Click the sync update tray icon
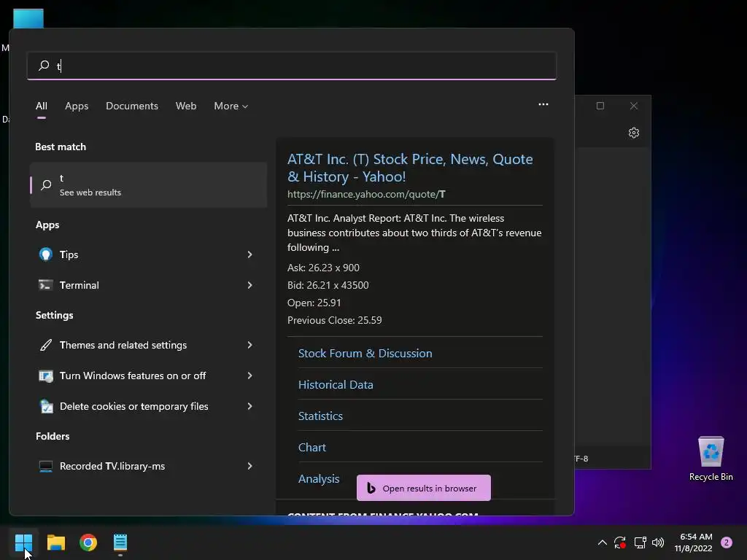 click(620, 542)
